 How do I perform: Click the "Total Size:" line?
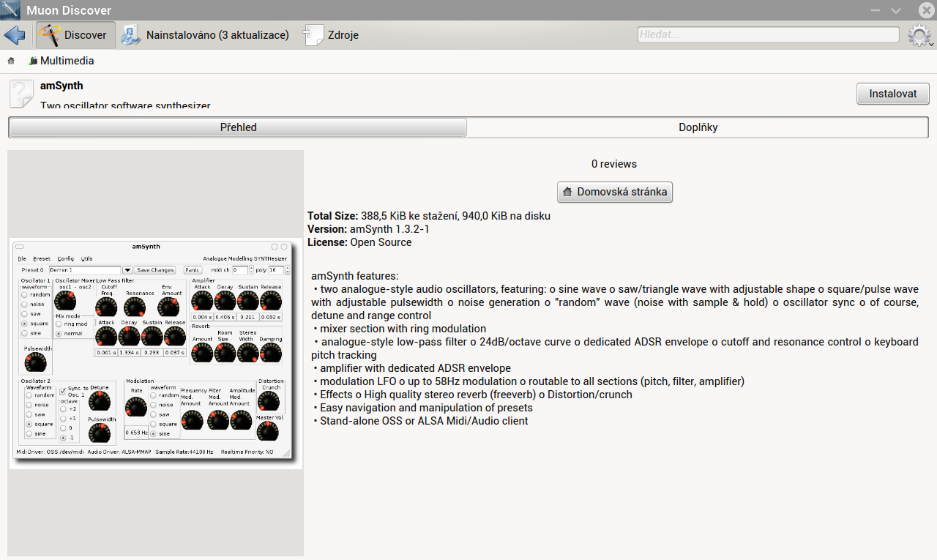coord(429,216)
